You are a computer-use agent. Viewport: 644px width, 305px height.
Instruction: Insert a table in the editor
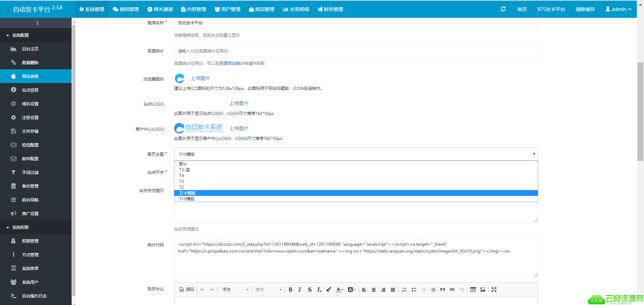473,290
